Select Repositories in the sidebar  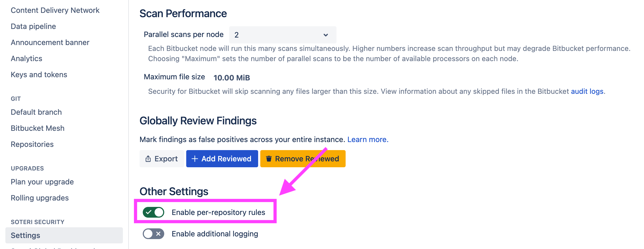(x=32, y=144)
